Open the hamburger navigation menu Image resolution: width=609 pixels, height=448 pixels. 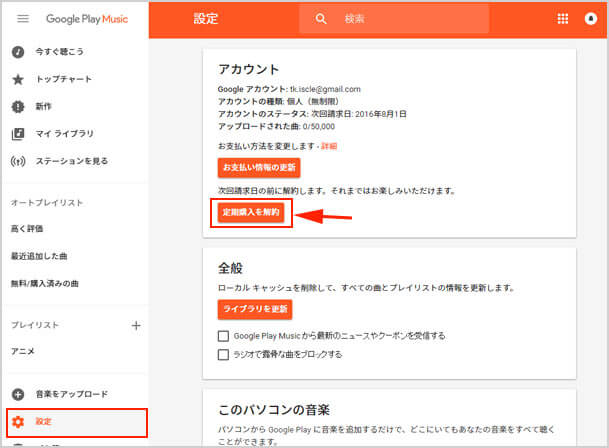point(23,19)
